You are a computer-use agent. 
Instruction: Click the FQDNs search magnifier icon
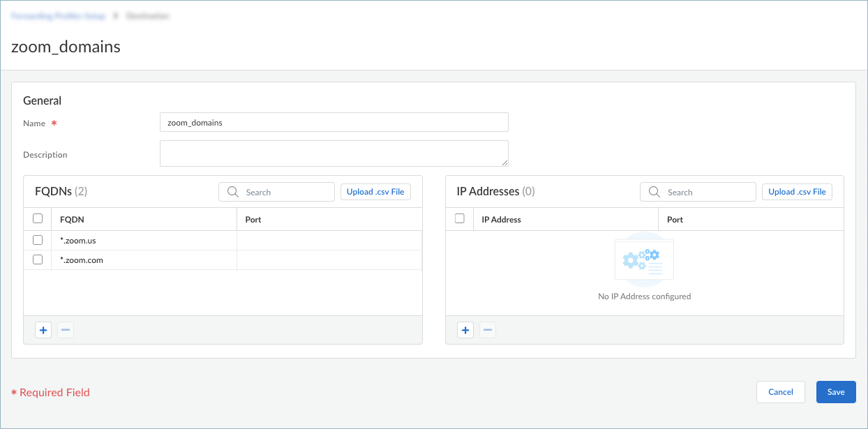[233, 192]
